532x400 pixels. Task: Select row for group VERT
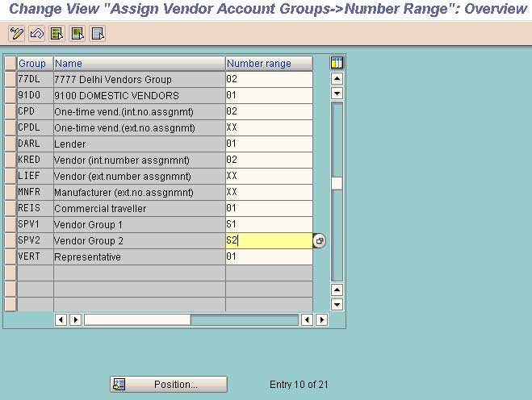point(10,256)
